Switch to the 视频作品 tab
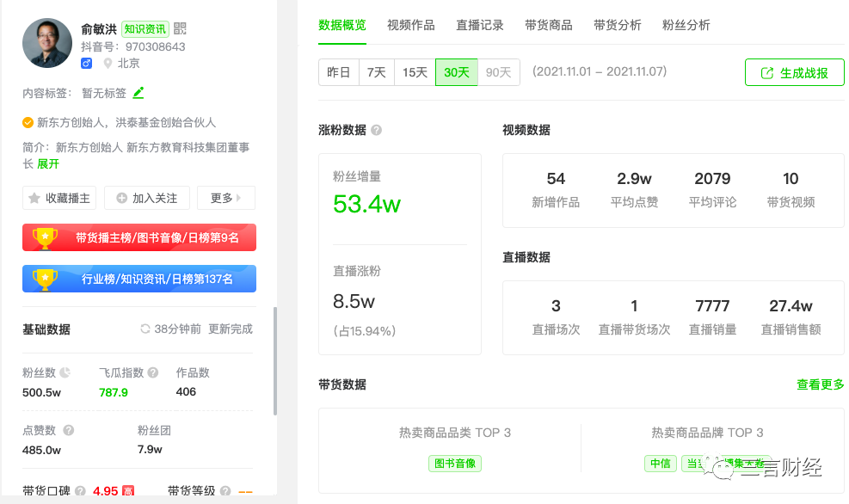849x504 pixels. 411,25
